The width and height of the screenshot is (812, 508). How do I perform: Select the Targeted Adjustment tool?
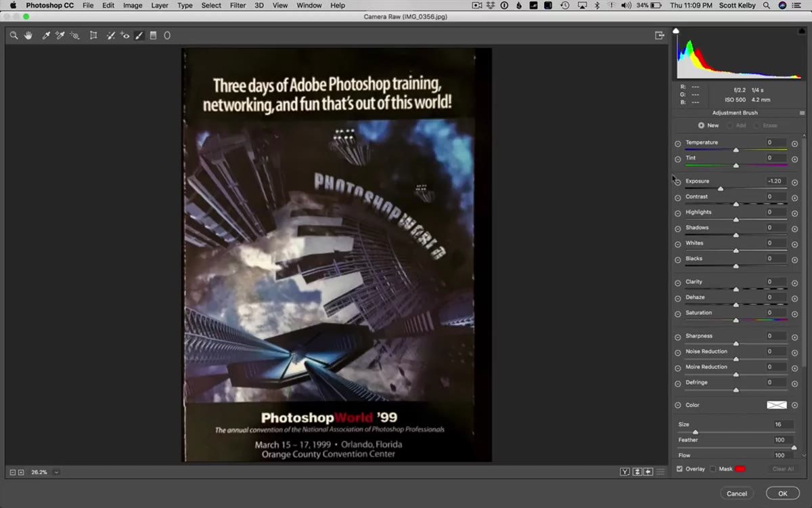coord(74,35)
